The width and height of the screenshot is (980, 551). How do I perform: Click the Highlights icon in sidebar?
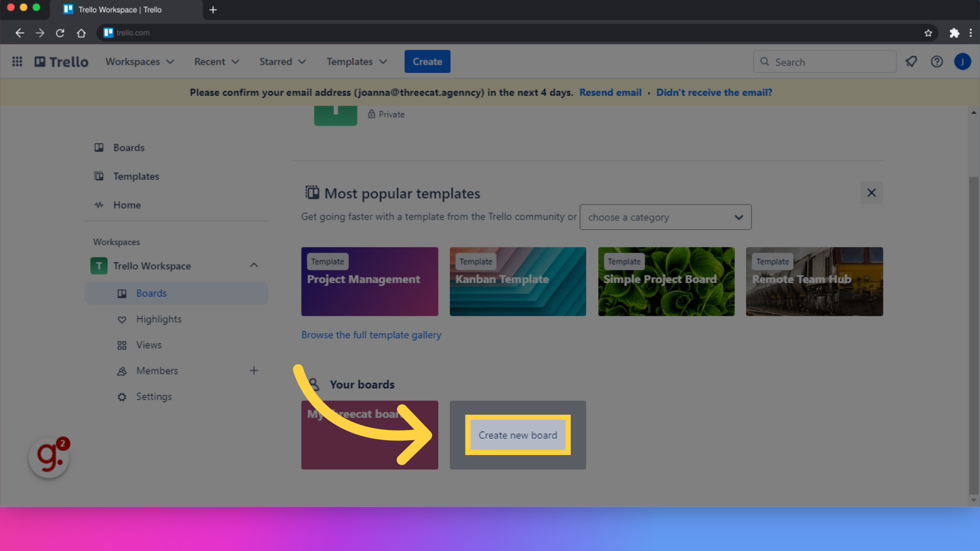click(122, 319)
